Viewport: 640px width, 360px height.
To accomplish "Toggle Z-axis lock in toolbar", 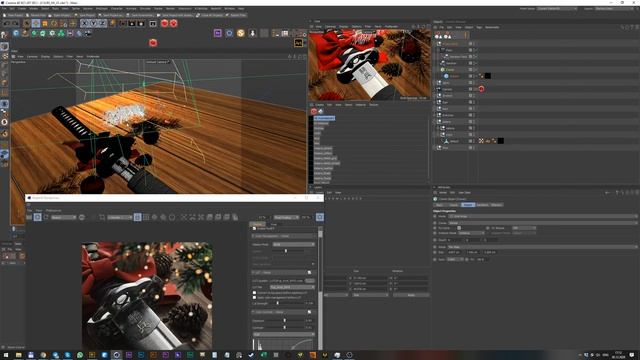I will (x=103, y=23).
